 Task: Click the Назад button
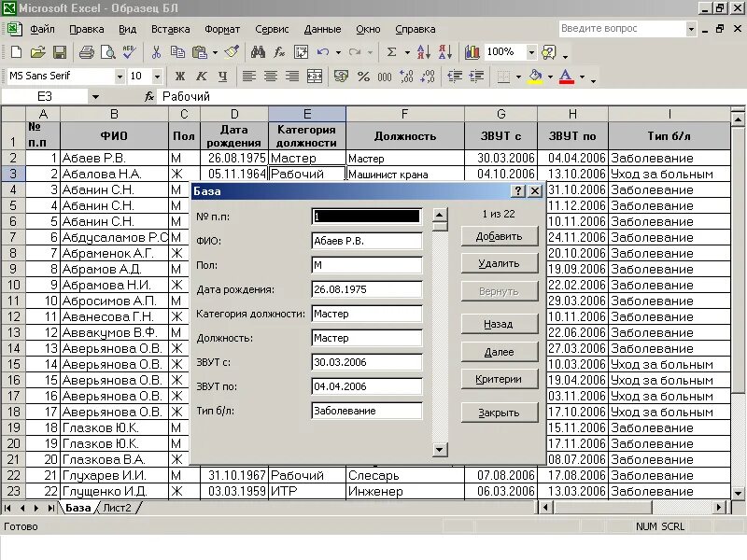(500, 324)
